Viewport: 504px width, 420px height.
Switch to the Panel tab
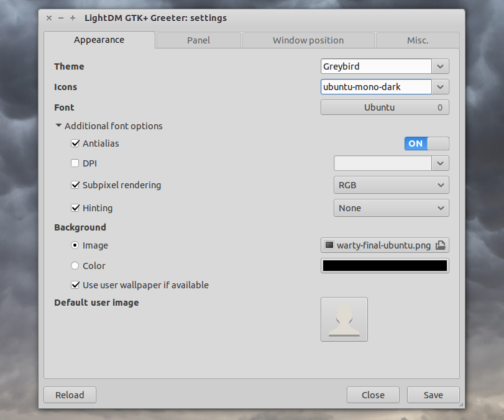point(198,39)
